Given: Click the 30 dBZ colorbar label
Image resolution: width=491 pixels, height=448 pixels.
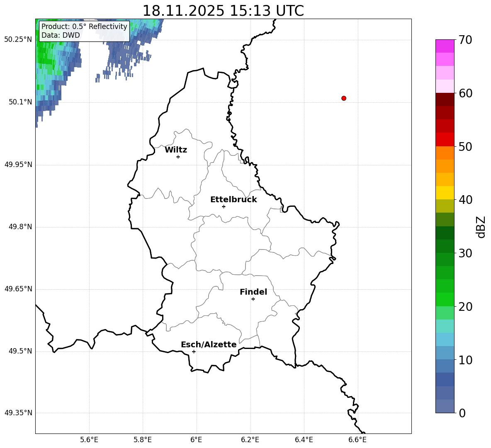Looking at the screenshot, I should 465,253.
